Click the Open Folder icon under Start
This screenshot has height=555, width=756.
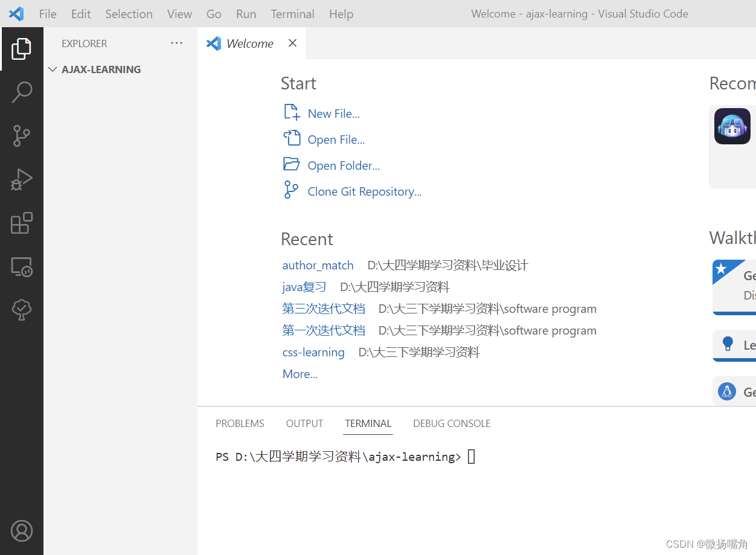coord(292,164)
